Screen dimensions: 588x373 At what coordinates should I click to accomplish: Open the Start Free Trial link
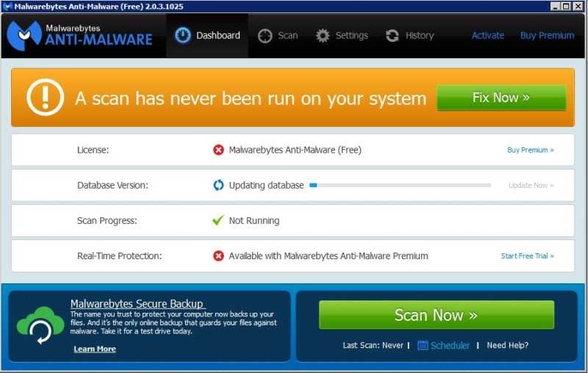(527, 256)
